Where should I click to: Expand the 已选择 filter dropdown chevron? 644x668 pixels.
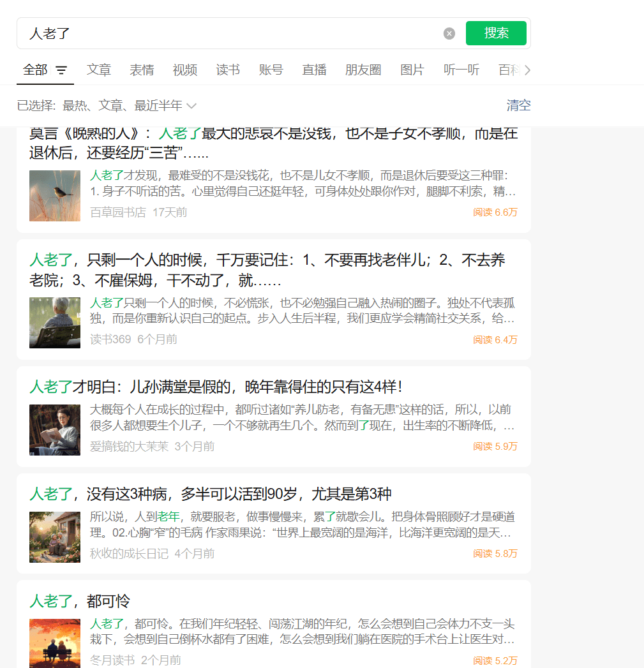pos(191,106)
